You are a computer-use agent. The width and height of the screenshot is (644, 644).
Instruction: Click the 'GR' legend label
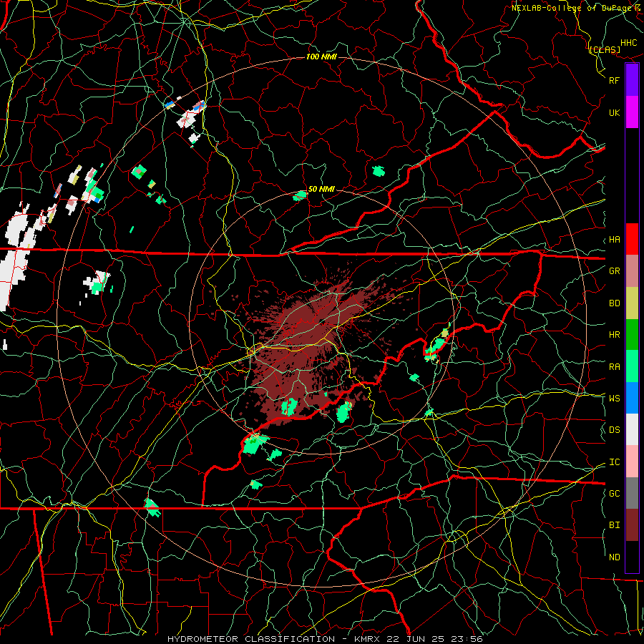[x=614, y=271]
